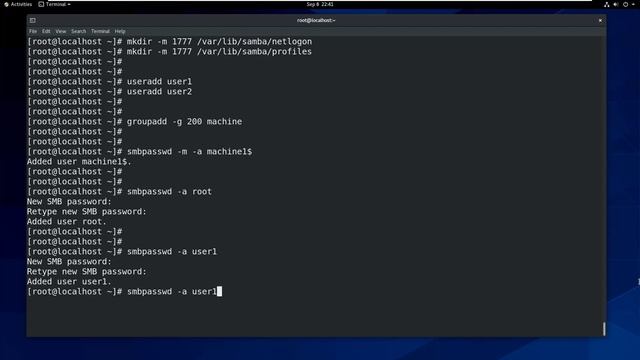The width and height of the screenshot is (640, 360).
Task: Open the Edit menu
Action: (46, 31)
